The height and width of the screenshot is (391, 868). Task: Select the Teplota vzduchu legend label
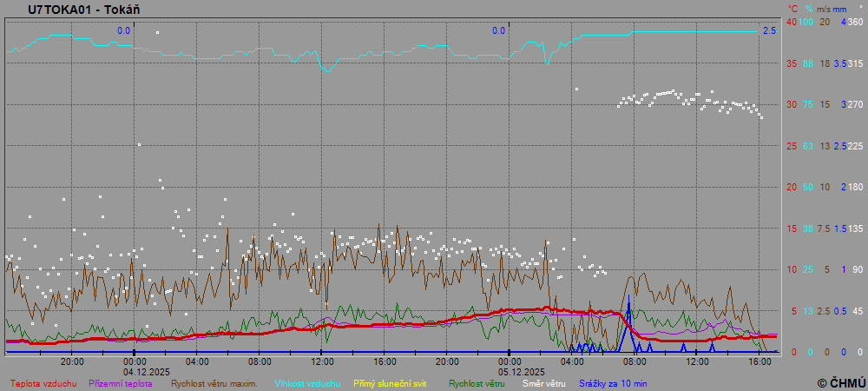43,383
